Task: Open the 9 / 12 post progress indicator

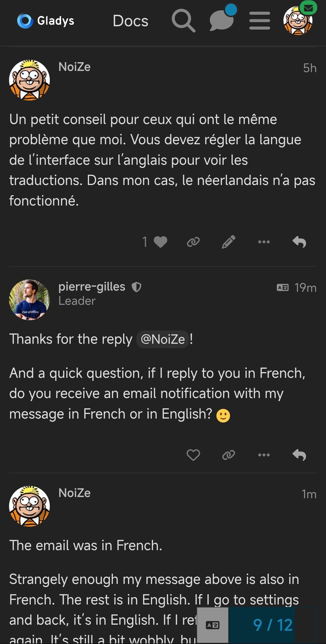Action: tap(273, 625)
